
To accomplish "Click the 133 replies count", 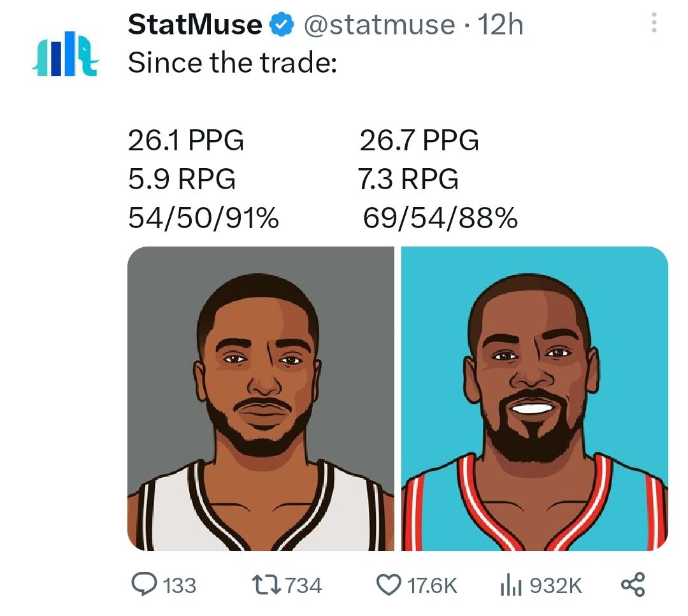I will point(180,585).
